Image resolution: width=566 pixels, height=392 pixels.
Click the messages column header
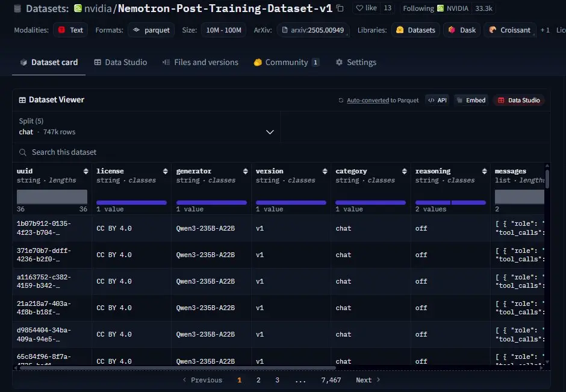510,171
